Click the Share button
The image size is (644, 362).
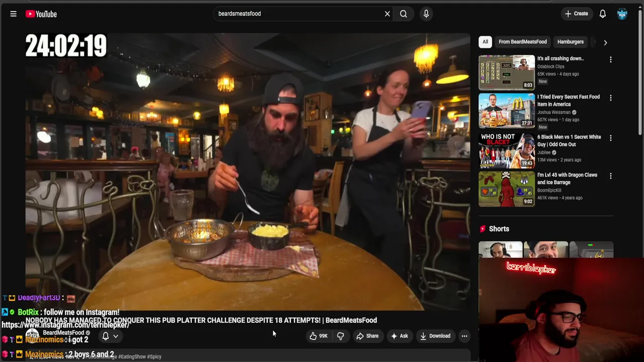[x=367, y=336]
